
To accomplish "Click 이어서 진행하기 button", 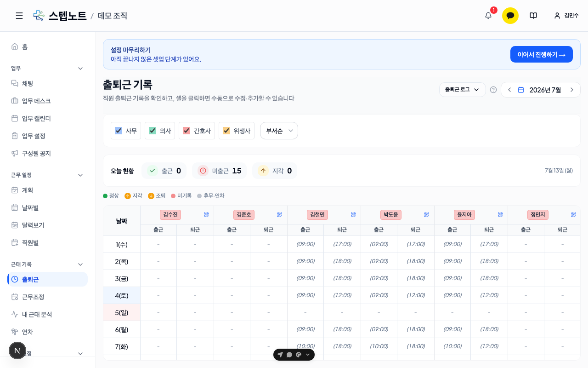I will [x=542, y=54].
